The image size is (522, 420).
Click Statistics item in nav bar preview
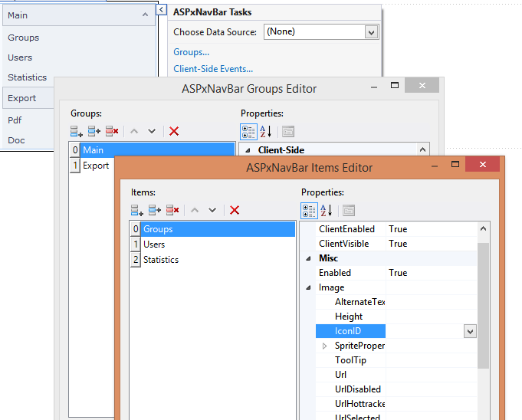[x=28, y=77]
